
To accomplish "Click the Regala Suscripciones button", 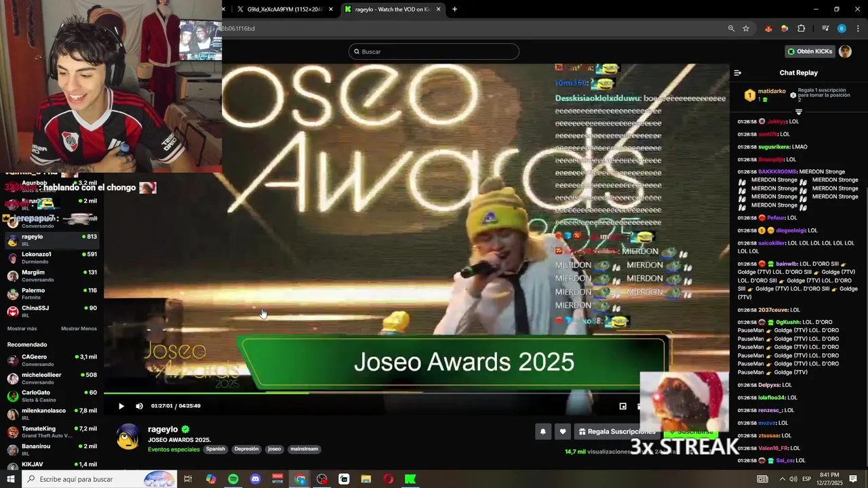I will [x=617, y=431].
